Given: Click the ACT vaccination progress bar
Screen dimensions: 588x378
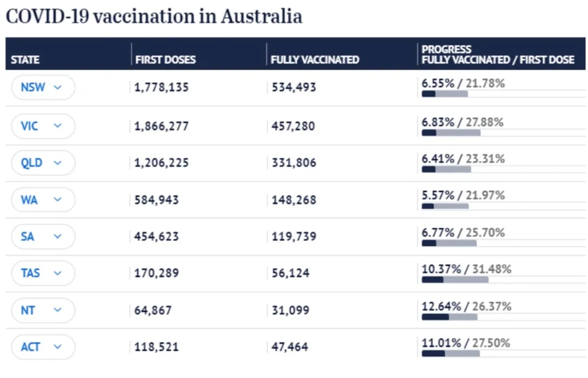Looking at the screenshot, I should [x=450, y=353].
